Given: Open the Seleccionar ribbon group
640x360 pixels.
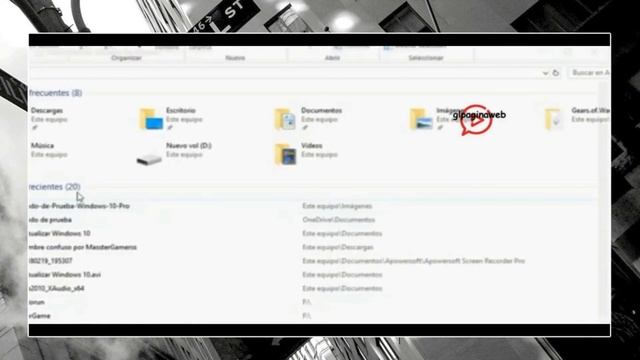Looking at the screenshot, I should coord(426,58).
